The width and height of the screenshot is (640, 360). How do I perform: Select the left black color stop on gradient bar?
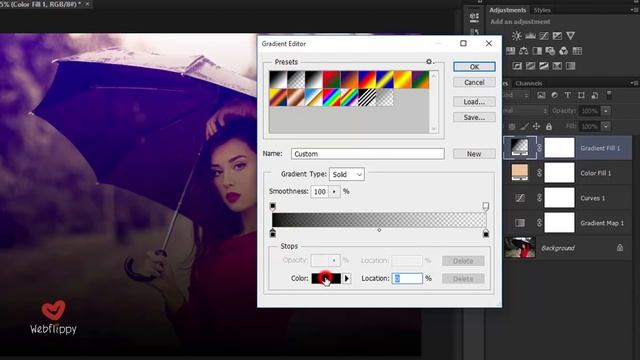click(x=273, y=233)
